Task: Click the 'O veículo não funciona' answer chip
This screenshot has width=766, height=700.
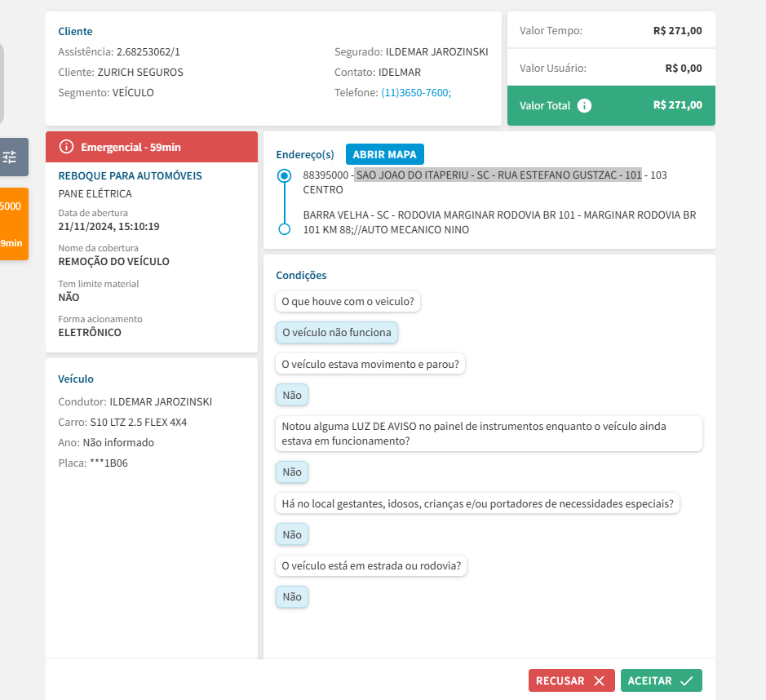Action: (x=337, y=332)
